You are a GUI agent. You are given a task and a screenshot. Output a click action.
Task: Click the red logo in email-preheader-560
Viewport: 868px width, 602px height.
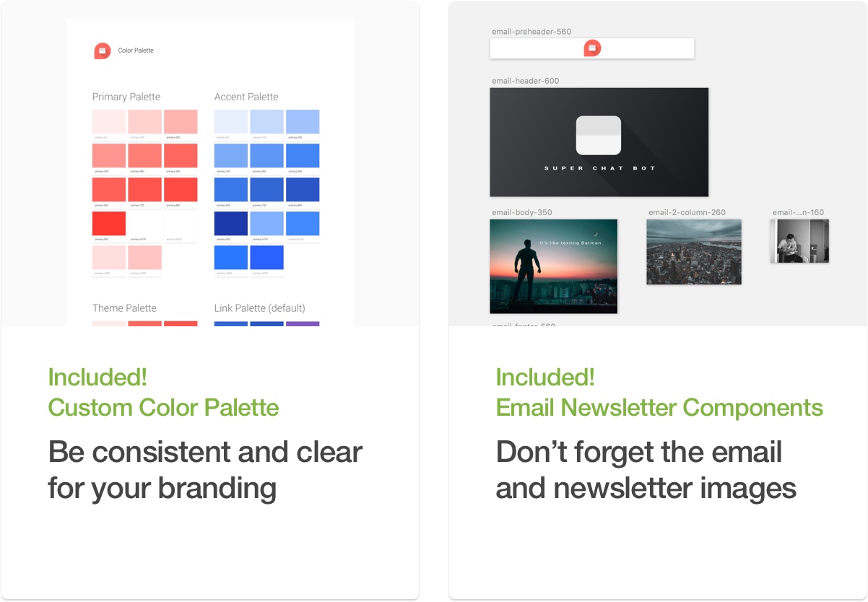pos(592,48)
